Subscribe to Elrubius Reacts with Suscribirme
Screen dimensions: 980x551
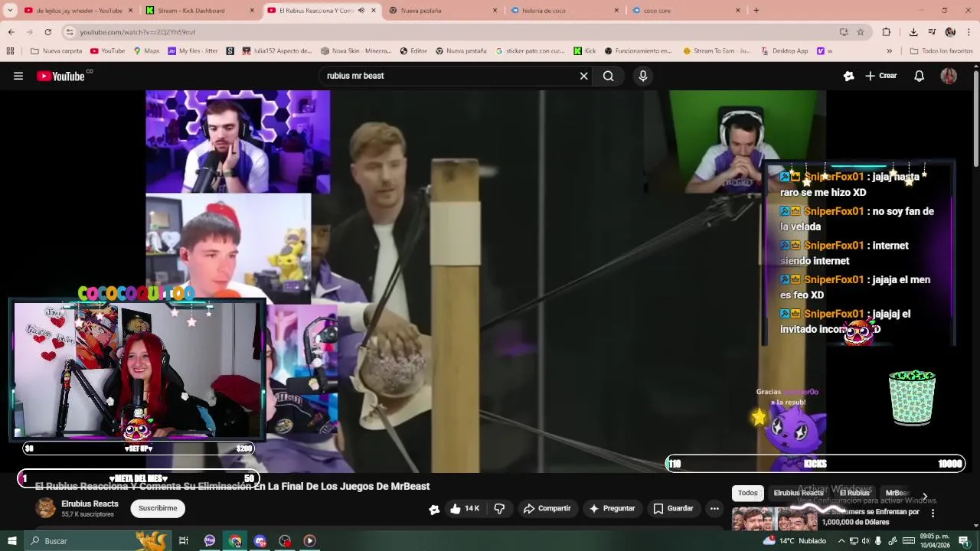[158, 508]
